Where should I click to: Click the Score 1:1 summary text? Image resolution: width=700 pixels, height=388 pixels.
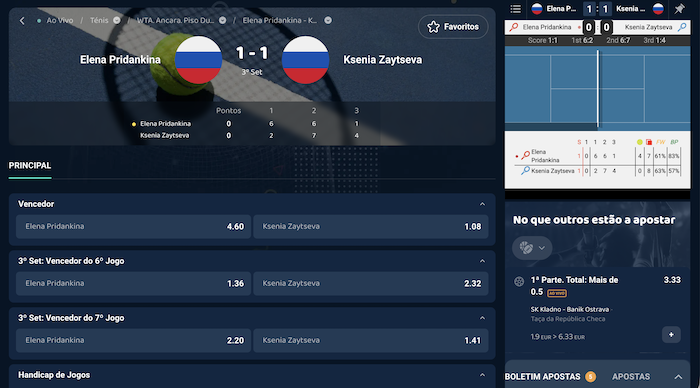pos(542,40)
